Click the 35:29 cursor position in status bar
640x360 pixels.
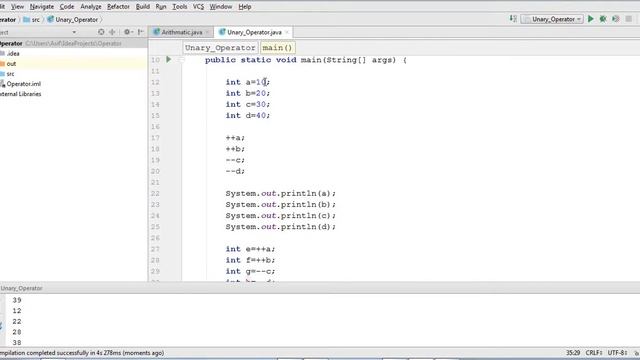tap(573, 353)
